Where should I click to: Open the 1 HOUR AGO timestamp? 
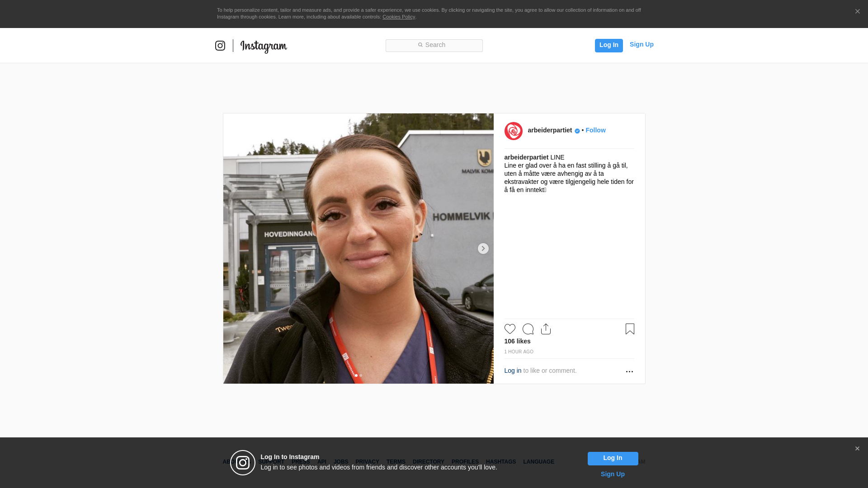tap(519, 352)
